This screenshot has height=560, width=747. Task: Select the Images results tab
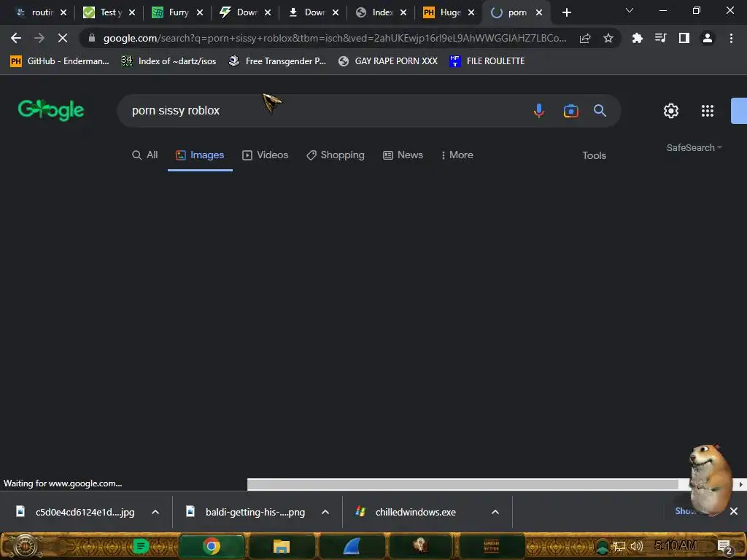pyautogui.click(x=200, y=155)
